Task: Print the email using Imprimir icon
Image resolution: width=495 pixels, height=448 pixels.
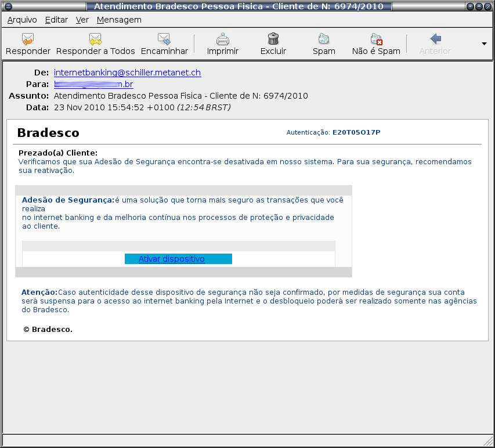Action: tap(223, 39)
